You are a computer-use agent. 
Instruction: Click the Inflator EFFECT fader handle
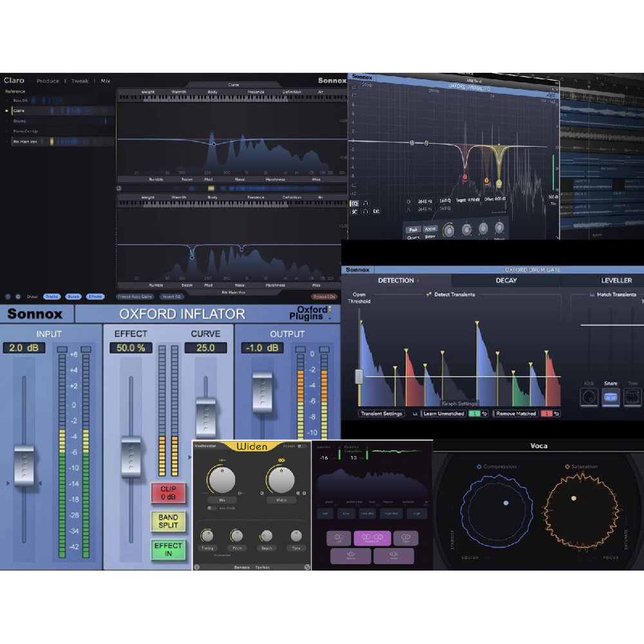pyautogui.click(x=131, y=457)
